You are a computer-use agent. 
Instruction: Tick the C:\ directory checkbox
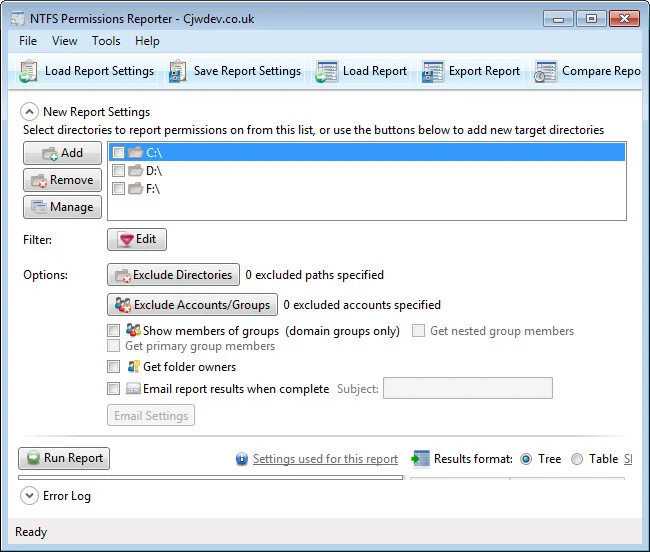[x=118, y=153]
